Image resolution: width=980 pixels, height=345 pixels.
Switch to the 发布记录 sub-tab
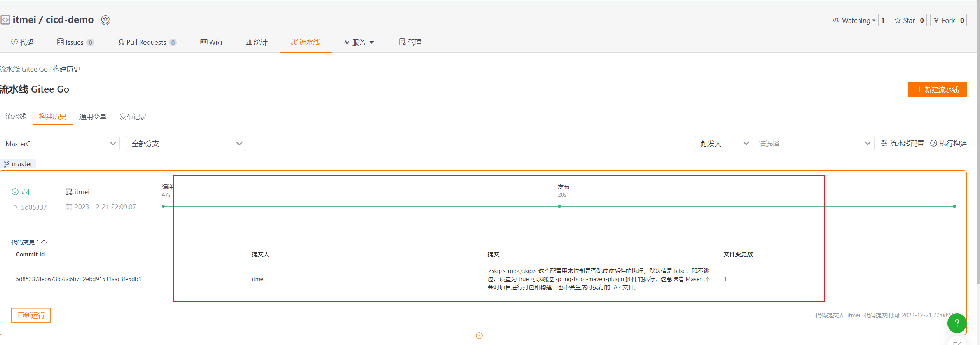(133, 116)
